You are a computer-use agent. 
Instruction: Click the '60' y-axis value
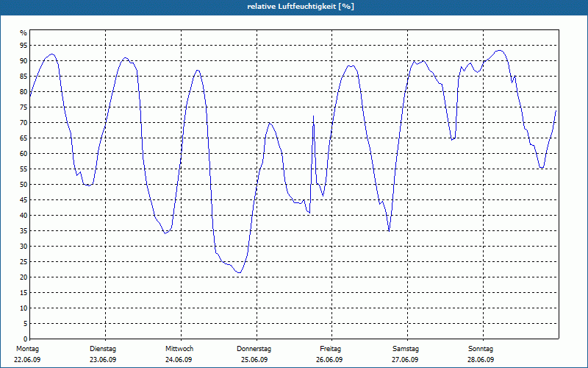pyautogui.click(x=24, y=154)
